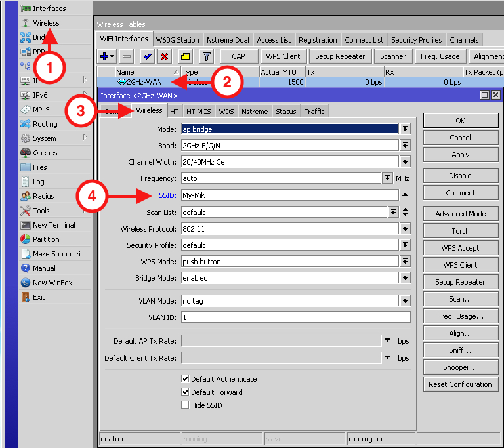Click the Snooper... button

coord(461,367)
